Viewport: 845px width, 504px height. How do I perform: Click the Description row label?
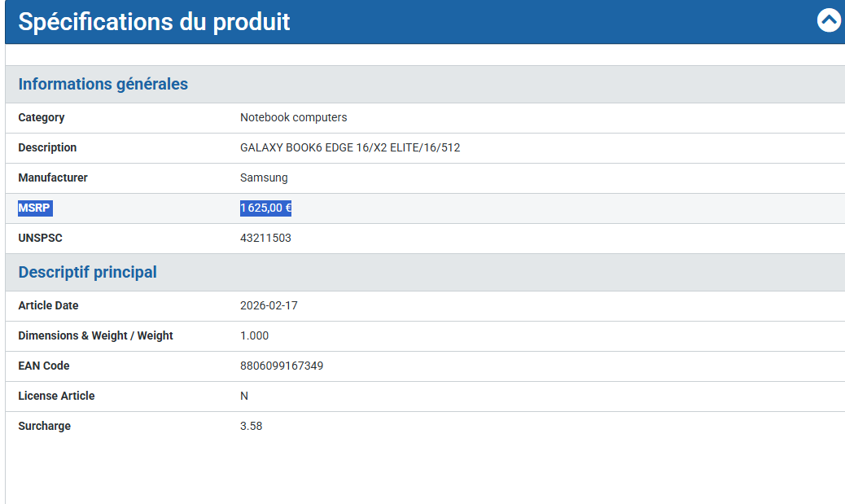(47, 147)
